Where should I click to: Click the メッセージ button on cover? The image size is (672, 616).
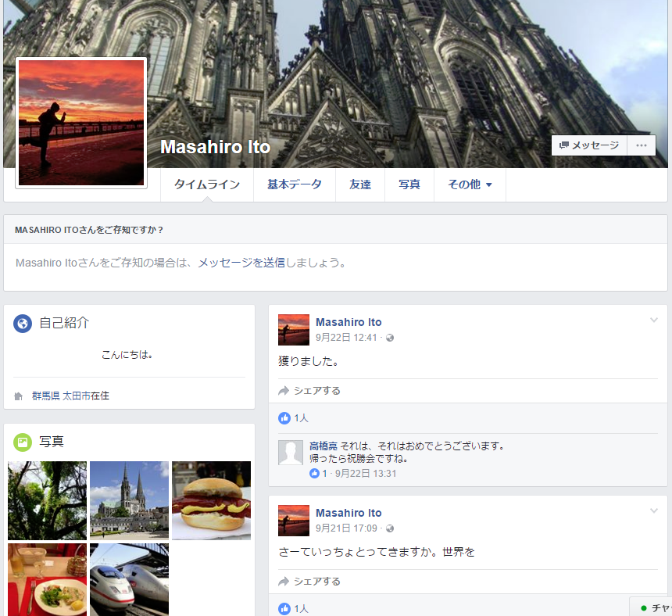tap(589, 145)
